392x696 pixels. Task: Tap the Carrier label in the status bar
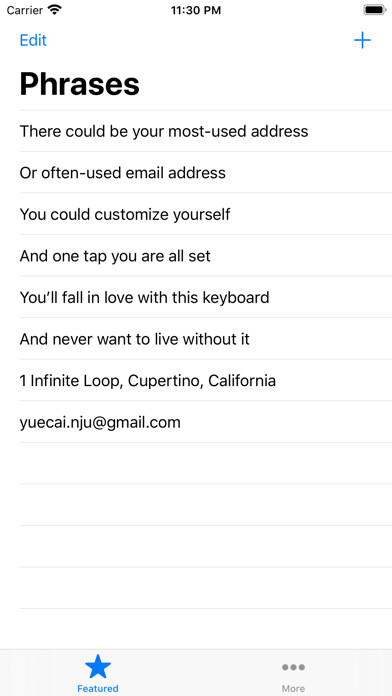coord(25,10)
